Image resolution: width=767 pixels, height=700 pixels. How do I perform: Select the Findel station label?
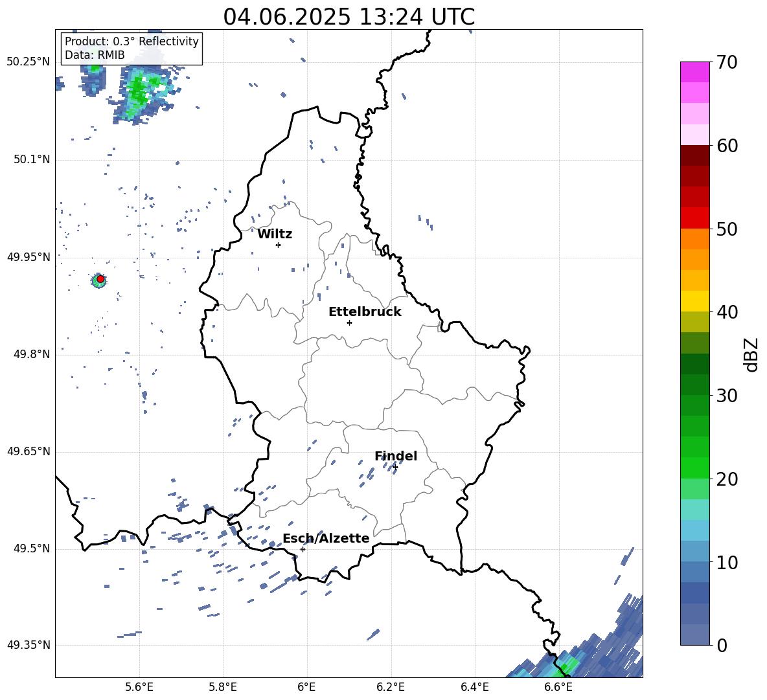pyautogui.click(x=396, y=456)
